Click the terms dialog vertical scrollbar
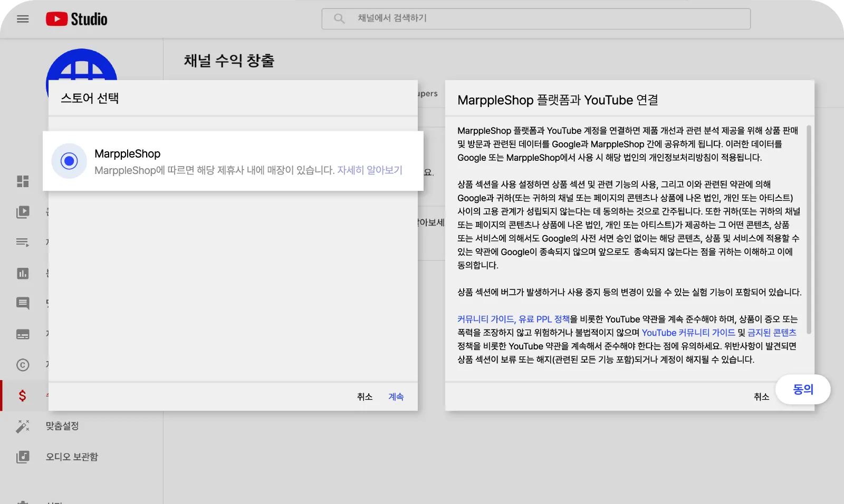Viewport: 844px width, 504px height. [809, 229]
